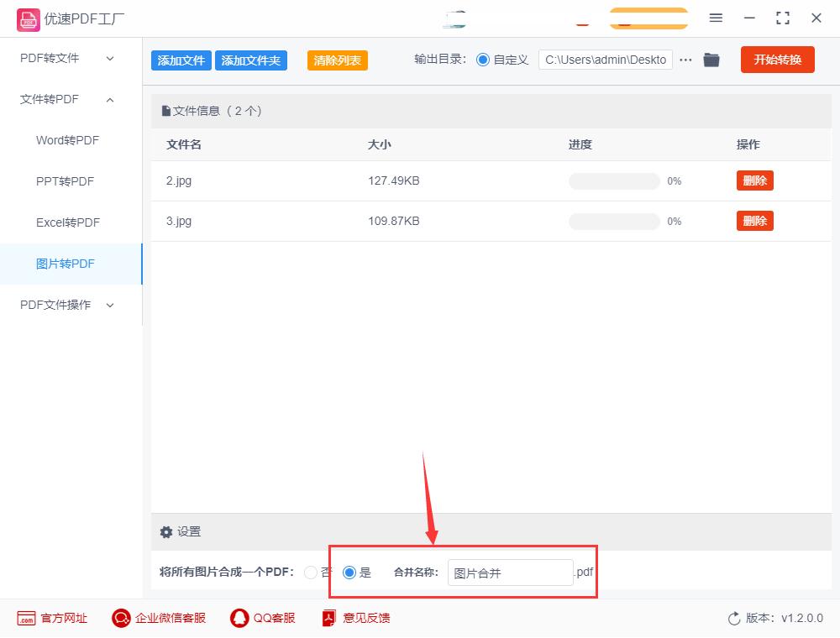The width and height of the screenshot is (840, 638).
Task: Click the 优速PDF工厂 app logo icon
Action: (x=29, y=18)
